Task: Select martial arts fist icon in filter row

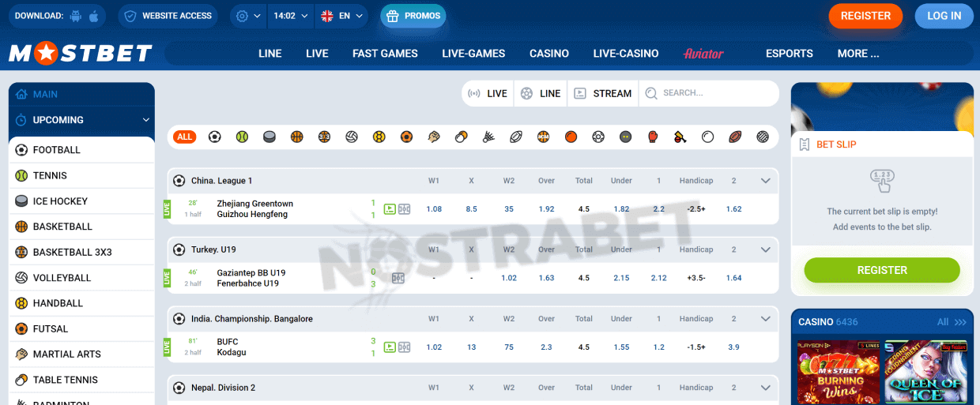Action: pos(434,137)
